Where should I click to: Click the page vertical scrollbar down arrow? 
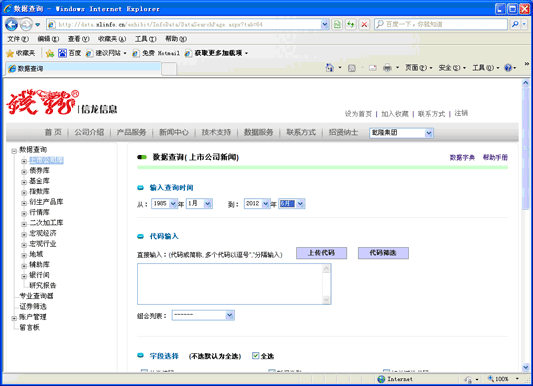526,367
